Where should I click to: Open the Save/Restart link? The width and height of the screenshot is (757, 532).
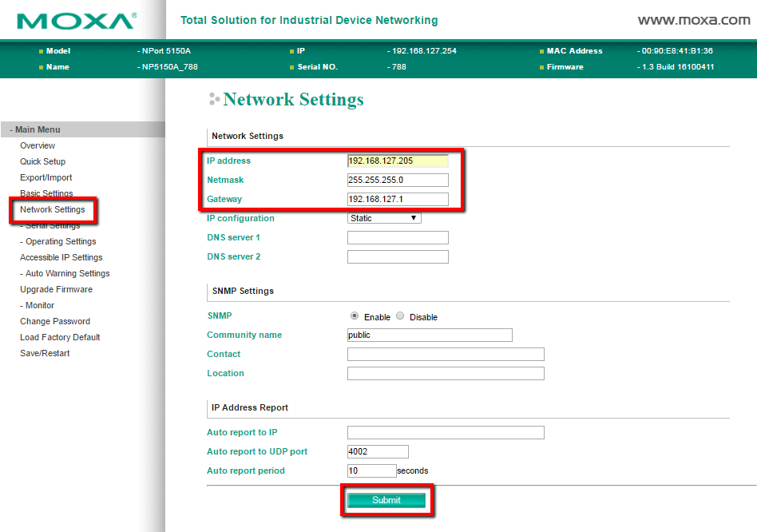pos(45,353)
